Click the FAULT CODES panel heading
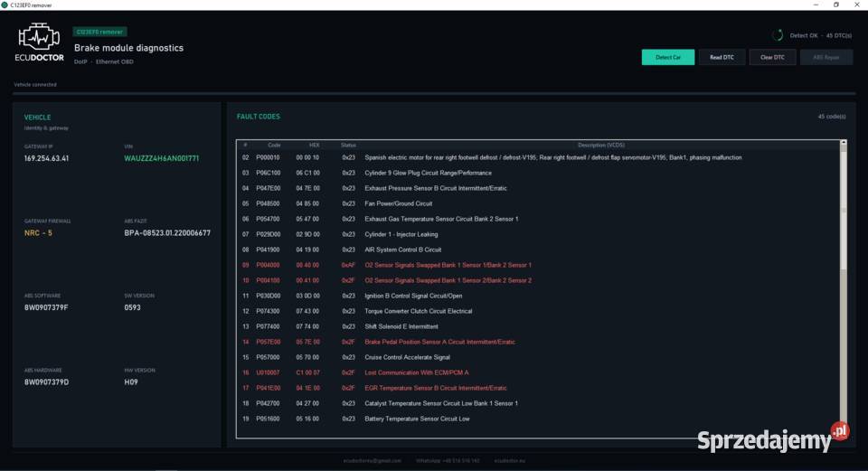 (259, 117)
